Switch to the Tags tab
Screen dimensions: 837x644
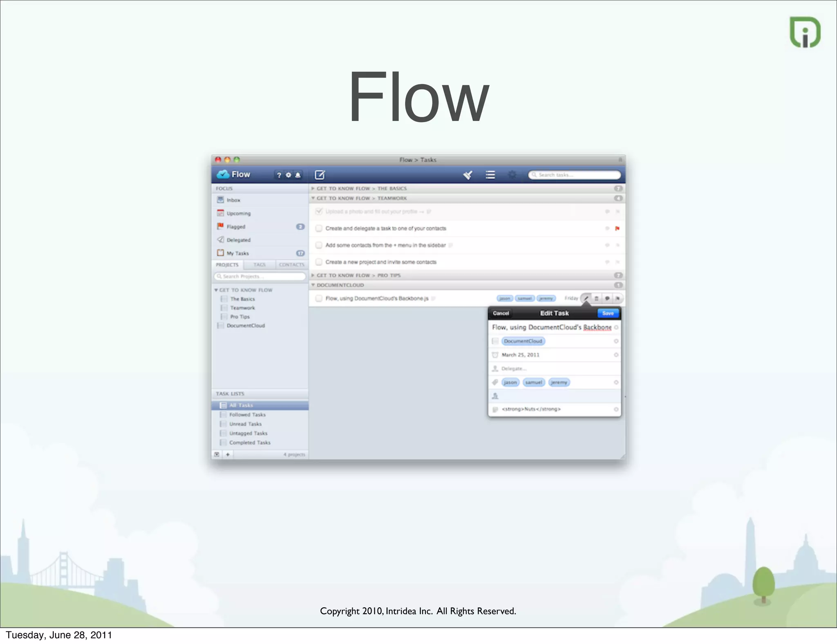(260, 265)
